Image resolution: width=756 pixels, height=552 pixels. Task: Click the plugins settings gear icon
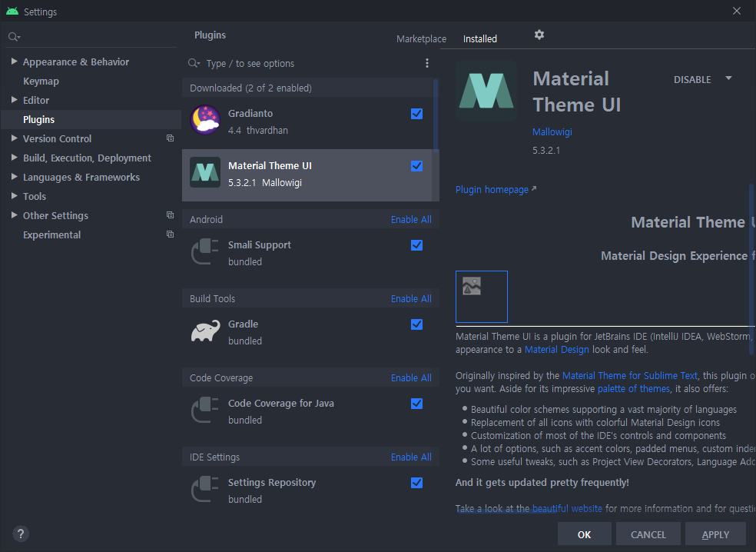point(539,35)
